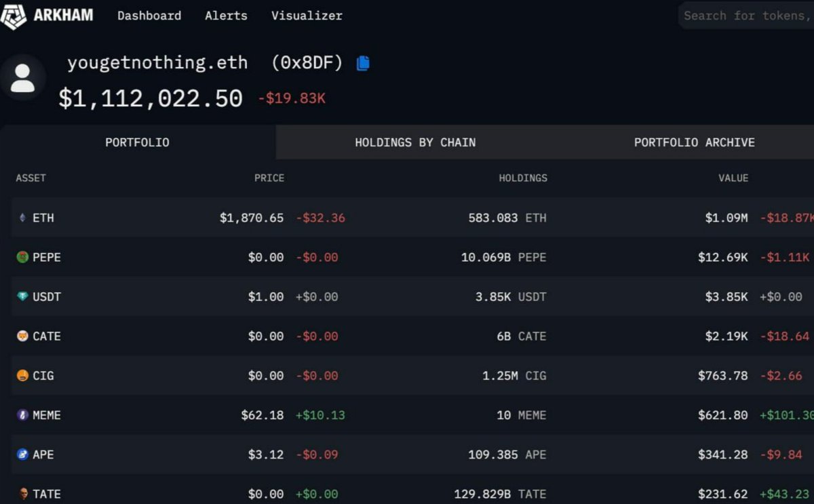This screenshot has height=504, width=814.
Task: Click the $2.19K CATE value
Action: coord(726,336)
